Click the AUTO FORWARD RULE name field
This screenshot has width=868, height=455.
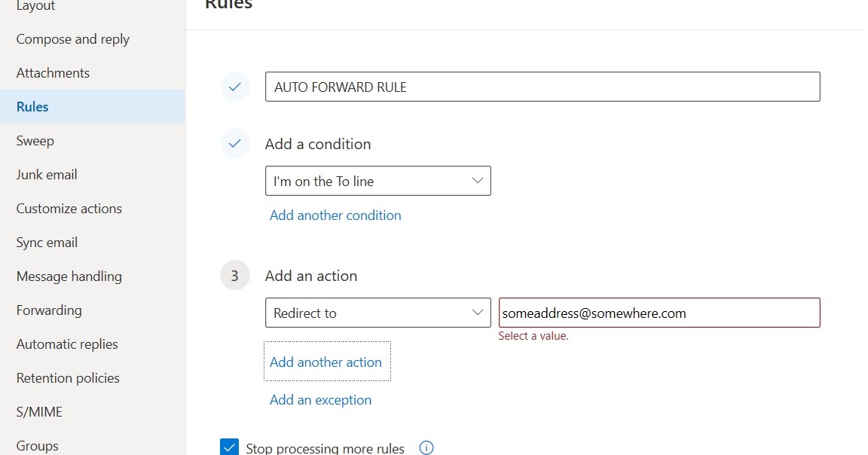(x=542, y=87)
